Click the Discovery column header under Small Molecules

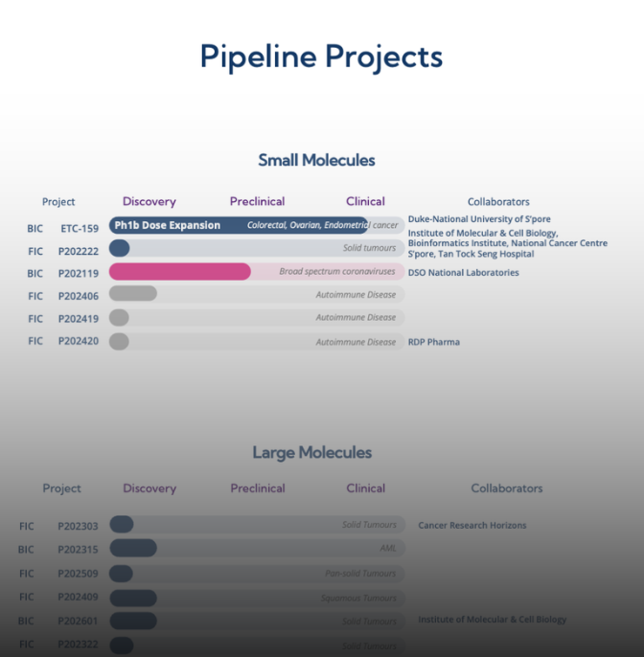click(x=149, y=202)
